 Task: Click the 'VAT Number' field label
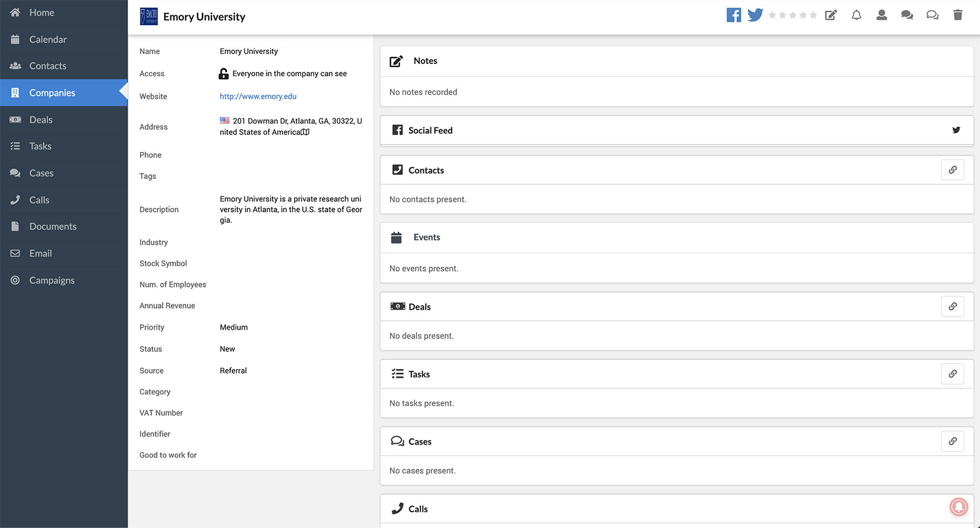pyautogui.click(x=161, y=413)
